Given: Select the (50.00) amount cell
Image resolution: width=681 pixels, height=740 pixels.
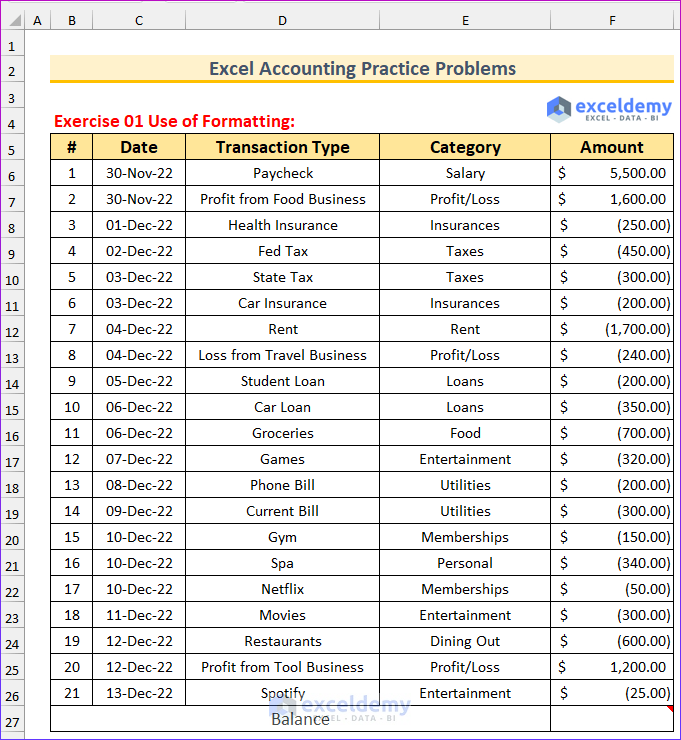Looking at the screenshot, I should pos(612,589).
